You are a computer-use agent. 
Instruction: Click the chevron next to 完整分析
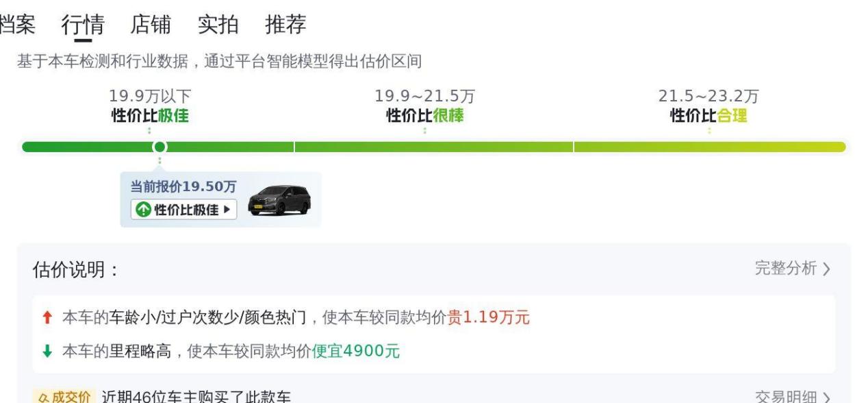click(x=826, y=269)
